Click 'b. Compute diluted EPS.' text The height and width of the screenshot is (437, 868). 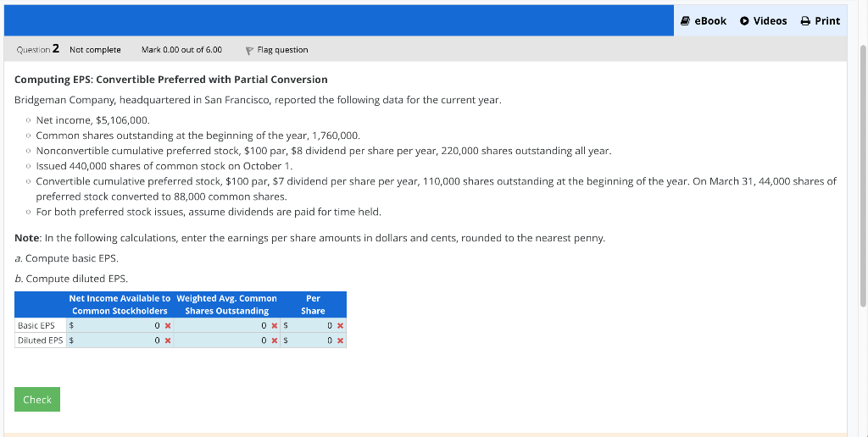click(71, 279)
